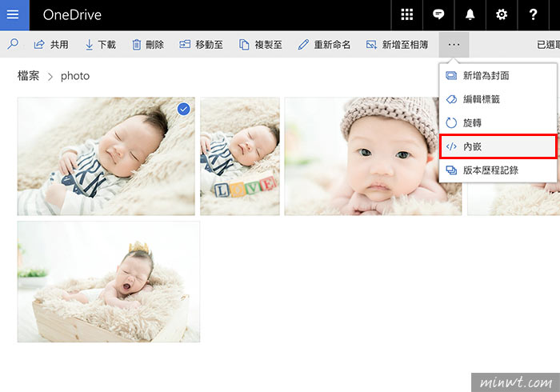Open the chat messages icon
The height and width of the screenshot is (392, 560).
438,14
